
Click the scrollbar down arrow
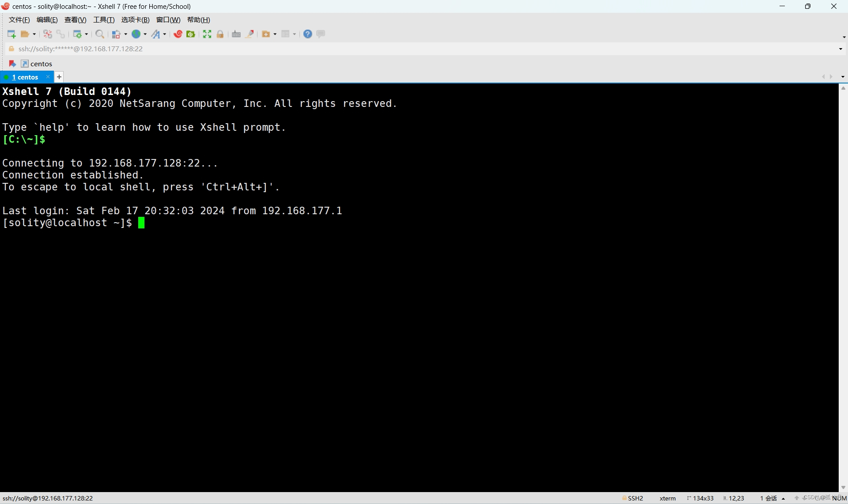(843, 487)
